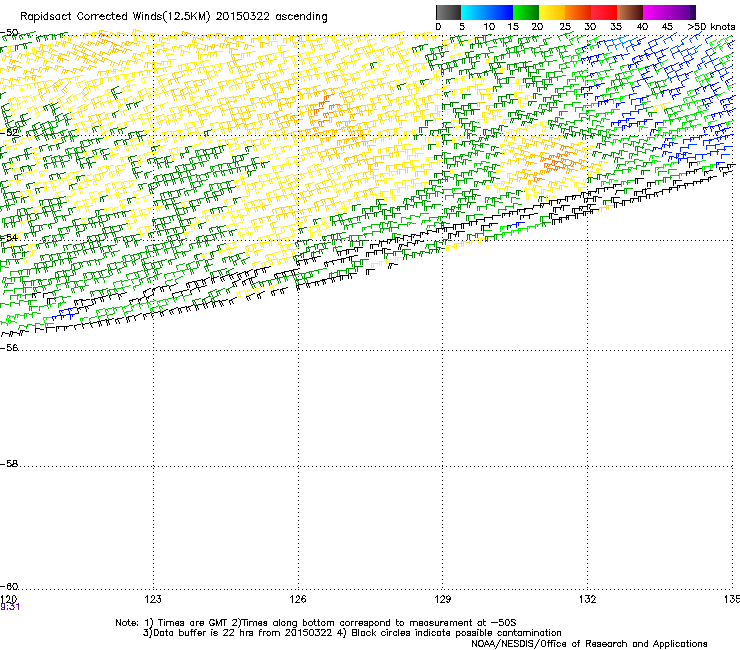Click the latitude label '-58'
Screen dimensions: 740x650
pyautogui.click(x=9, y=464)
